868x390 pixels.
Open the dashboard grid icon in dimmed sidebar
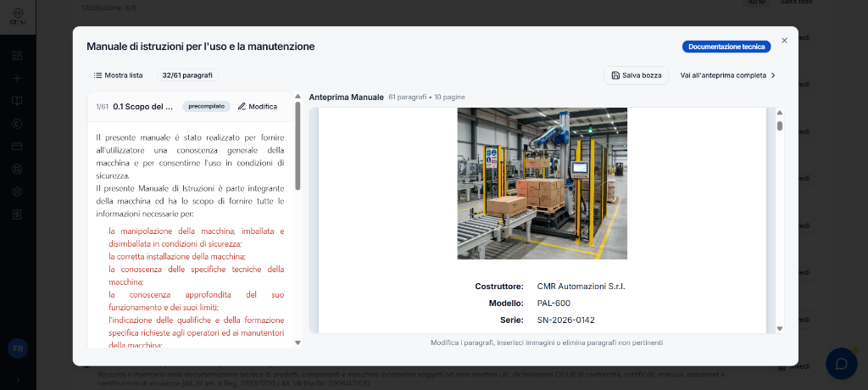click(17, 55)
